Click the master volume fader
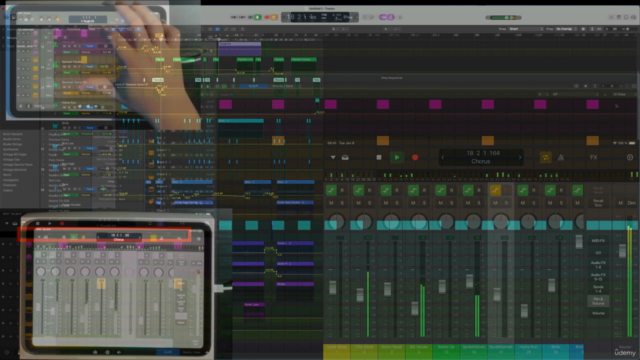This screenshot has height=360, width=640. [622, 250]
